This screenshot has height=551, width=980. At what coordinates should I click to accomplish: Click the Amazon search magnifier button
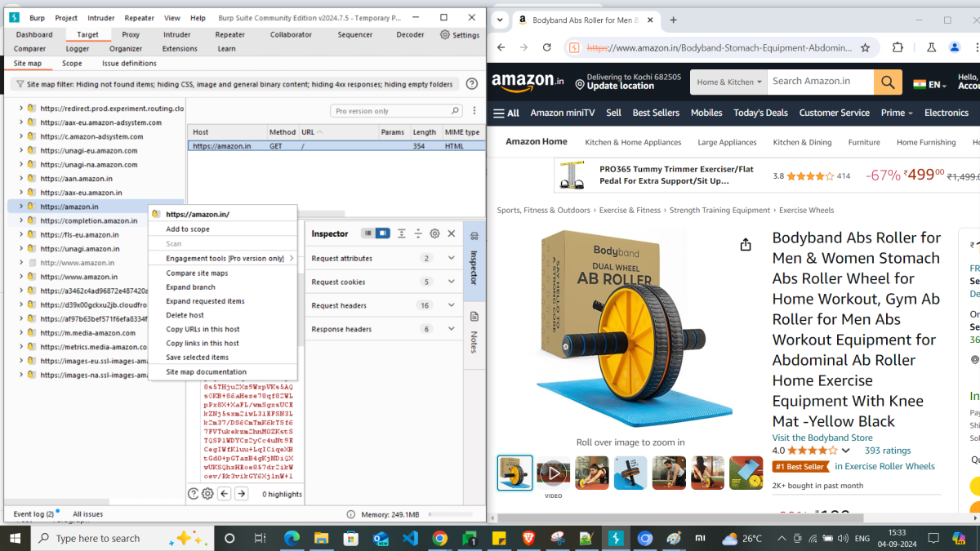[886, 82]
